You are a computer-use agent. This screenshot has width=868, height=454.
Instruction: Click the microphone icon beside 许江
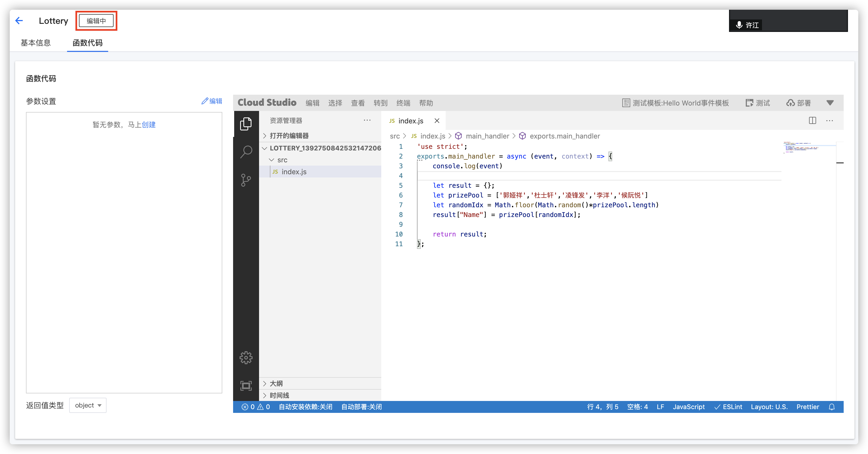click(739, 25)
